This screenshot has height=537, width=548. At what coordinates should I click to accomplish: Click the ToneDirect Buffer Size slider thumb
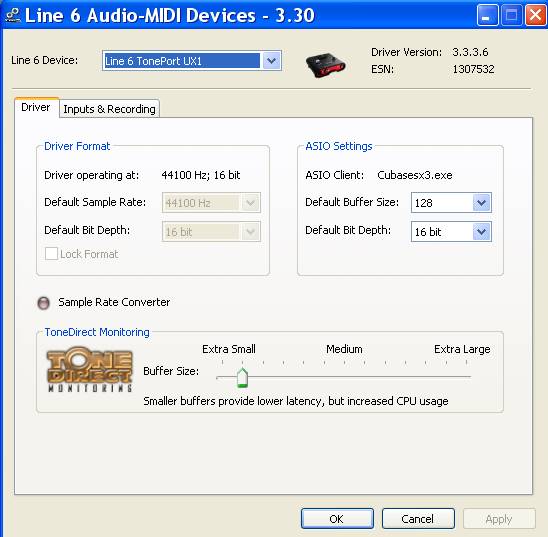coord(242,378)
